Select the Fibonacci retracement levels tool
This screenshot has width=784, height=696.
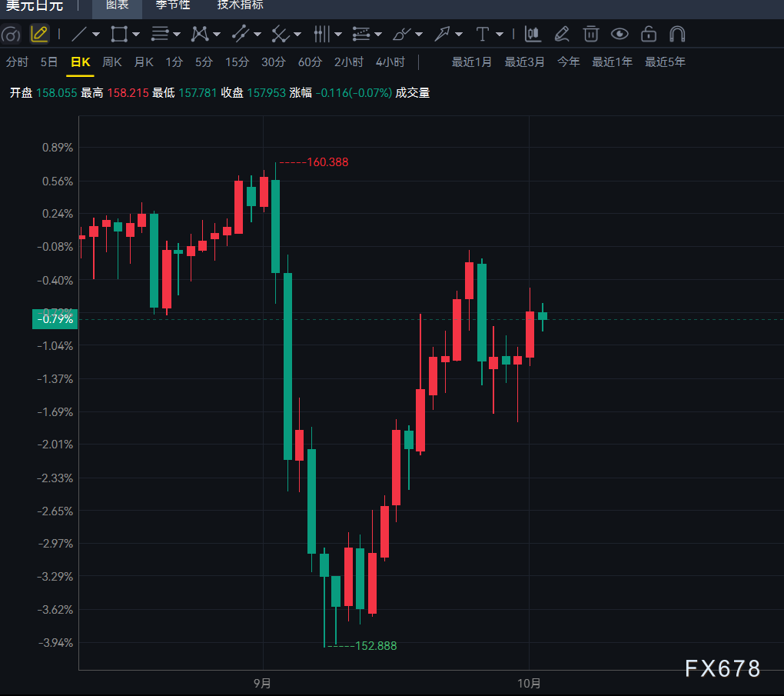(361, 34)
